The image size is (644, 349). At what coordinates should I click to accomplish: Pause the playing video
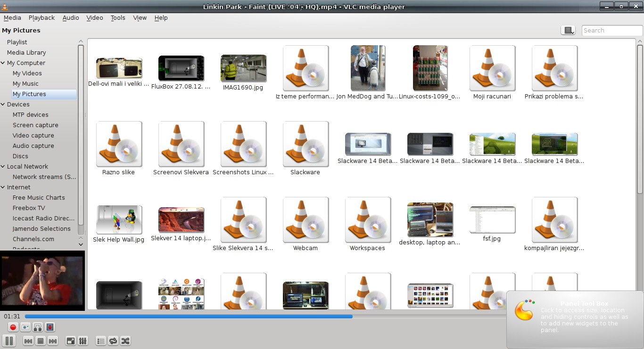(9, 341)
